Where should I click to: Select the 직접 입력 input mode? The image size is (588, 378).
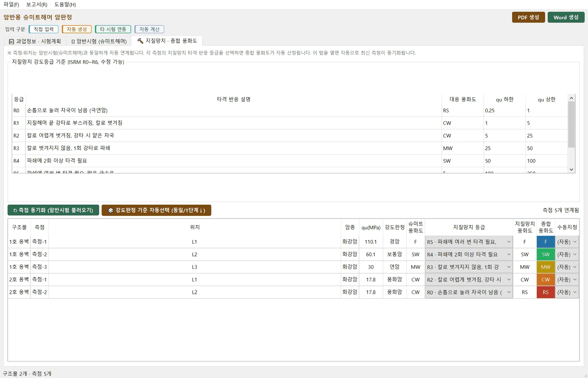click(43, 29)
